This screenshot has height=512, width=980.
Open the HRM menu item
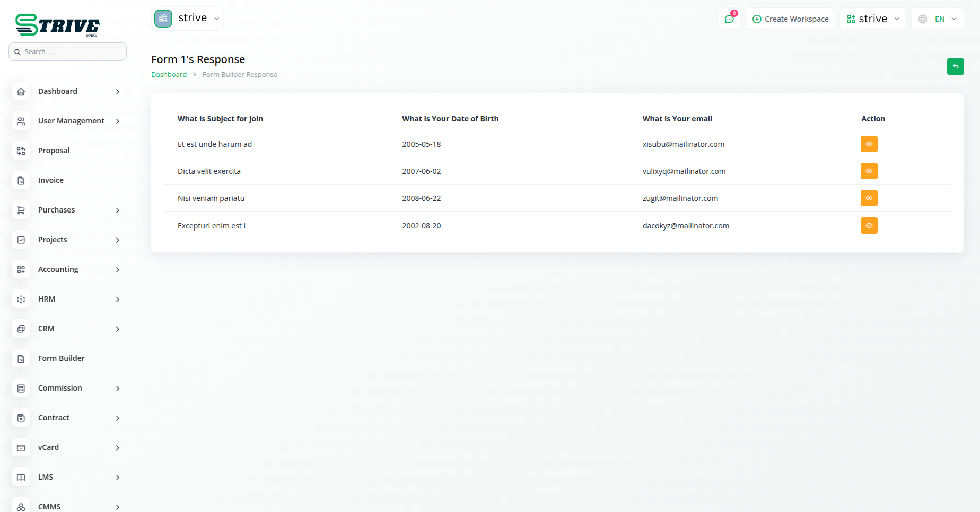[x=47, y=299]
